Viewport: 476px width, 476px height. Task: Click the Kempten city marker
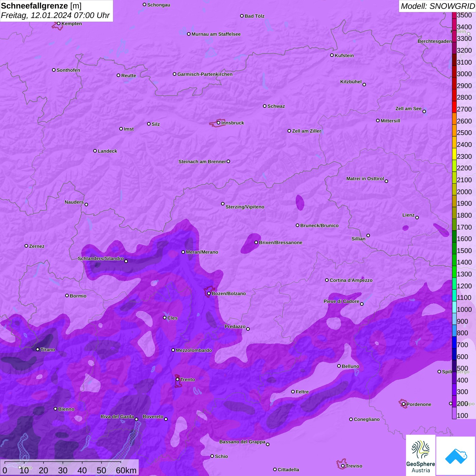coord(59,23)
